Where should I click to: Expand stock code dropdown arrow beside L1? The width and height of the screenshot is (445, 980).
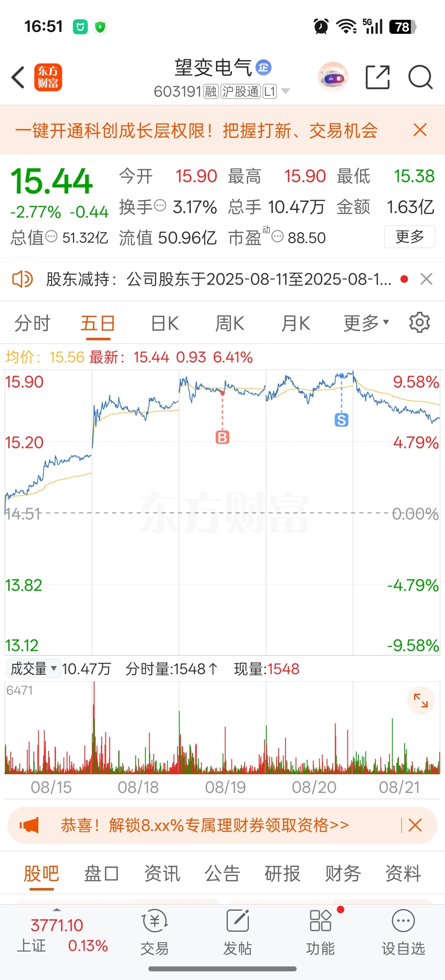[x=285, y=91]
